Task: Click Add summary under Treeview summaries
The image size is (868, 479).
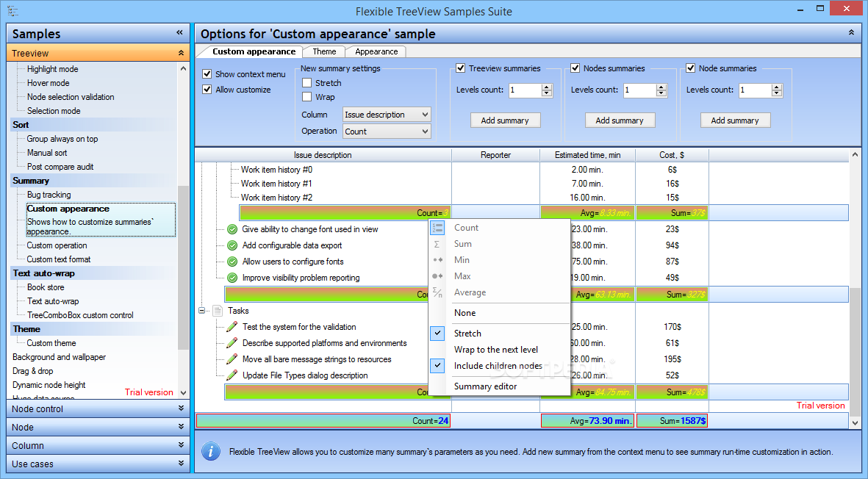Action: coord(505,120)
